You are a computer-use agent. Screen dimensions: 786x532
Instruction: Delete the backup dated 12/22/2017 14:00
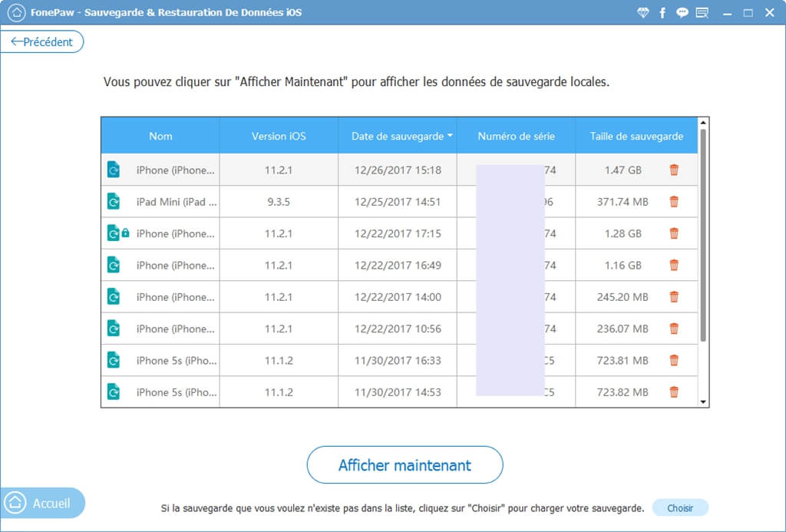point(674,297)
